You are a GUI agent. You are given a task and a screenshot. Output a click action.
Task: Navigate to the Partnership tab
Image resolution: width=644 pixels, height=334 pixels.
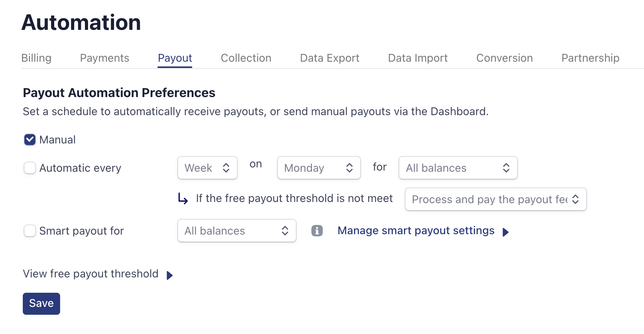(x=590, y=58)
